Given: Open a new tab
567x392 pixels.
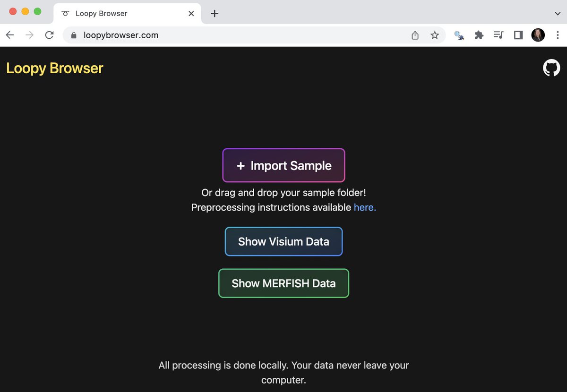Looking at the screenshot, I should [x=215, y=13].
